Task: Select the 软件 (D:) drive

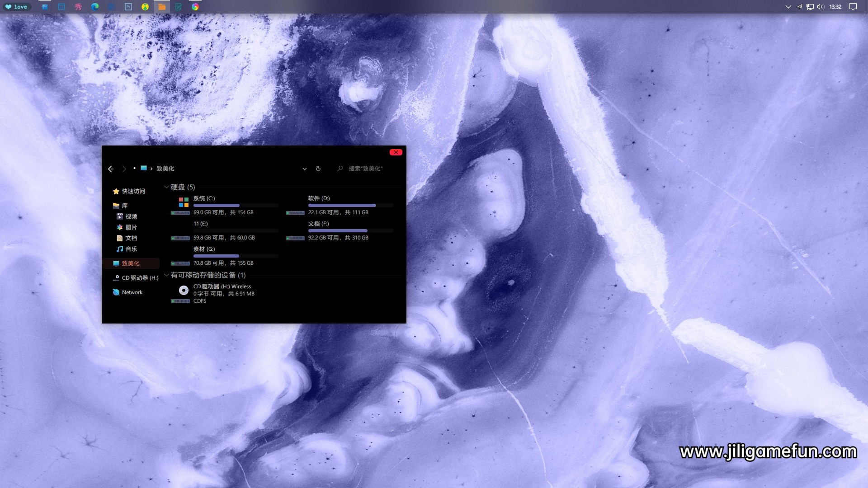Action: click(340, 205)
